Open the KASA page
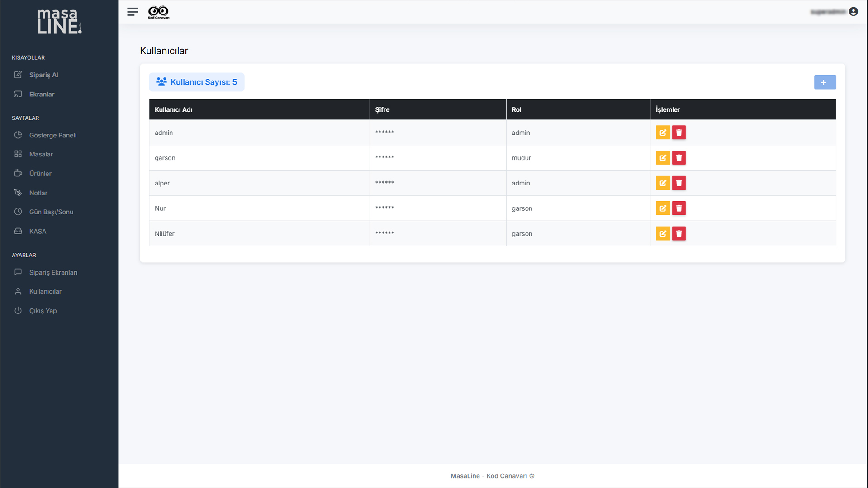Viewport: 868px width, 488px height. point(38,232)
